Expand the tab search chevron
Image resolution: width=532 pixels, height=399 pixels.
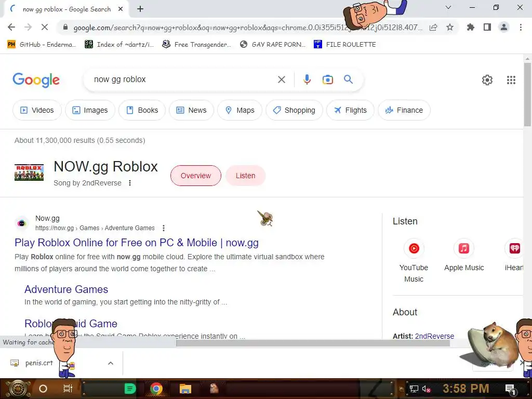click(448, 7)
